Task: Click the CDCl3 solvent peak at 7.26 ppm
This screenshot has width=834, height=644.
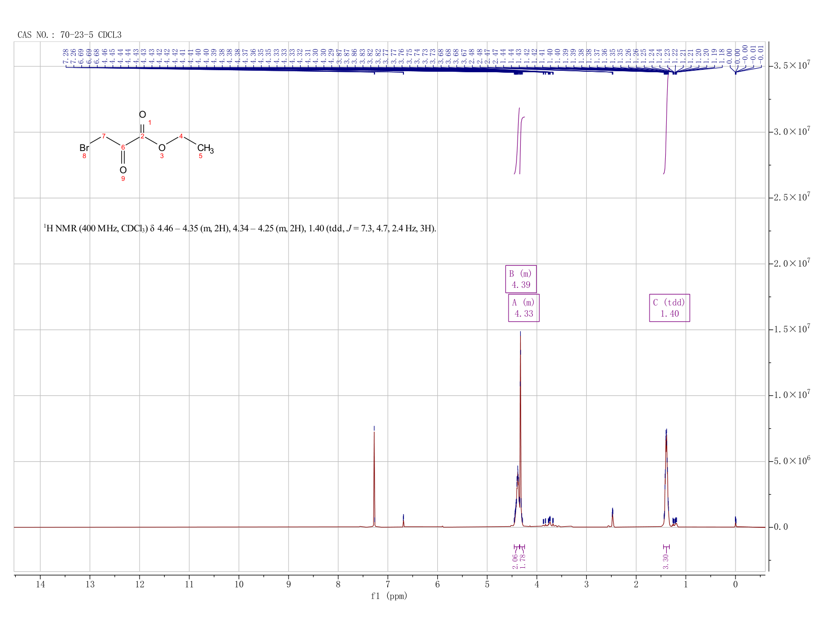Action: coord(374,480)
